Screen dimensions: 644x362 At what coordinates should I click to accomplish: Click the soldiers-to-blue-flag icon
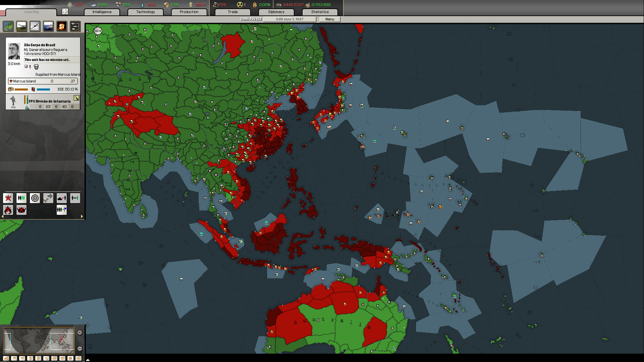point(62,210)
